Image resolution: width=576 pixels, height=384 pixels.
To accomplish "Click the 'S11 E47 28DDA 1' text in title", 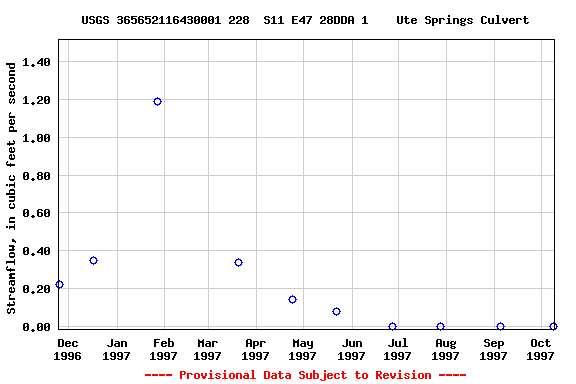I will pos(316,20).
